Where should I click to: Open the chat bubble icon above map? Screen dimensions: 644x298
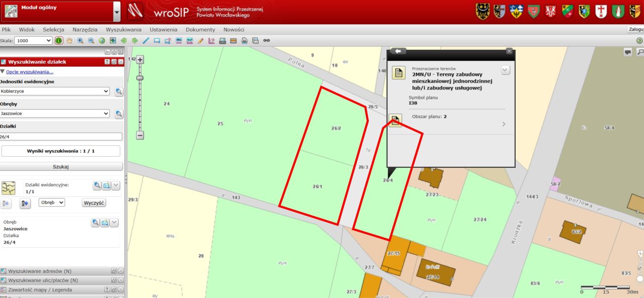coord(628,52)
